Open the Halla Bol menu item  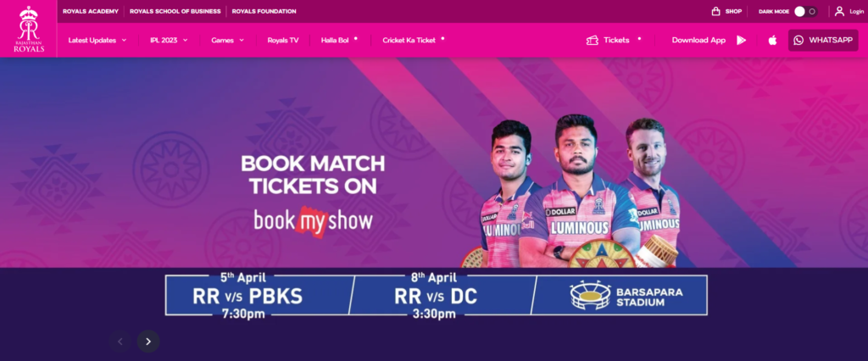pyautogui.click(x=335, y=40)
